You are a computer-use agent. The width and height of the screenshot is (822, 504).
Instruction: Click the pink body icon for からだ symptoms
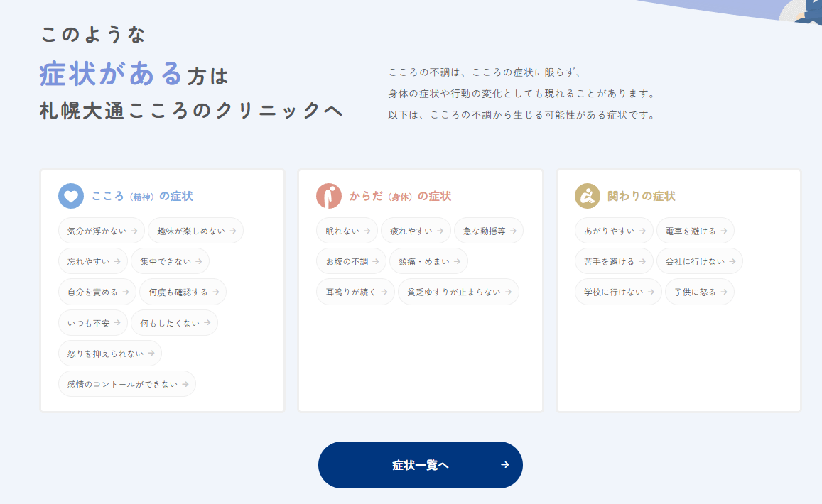click(329, 196)
